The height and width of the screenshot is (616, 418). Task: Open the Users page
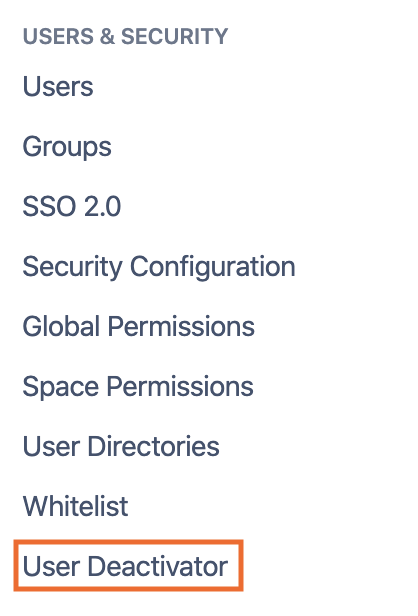(x=58, y=86)
